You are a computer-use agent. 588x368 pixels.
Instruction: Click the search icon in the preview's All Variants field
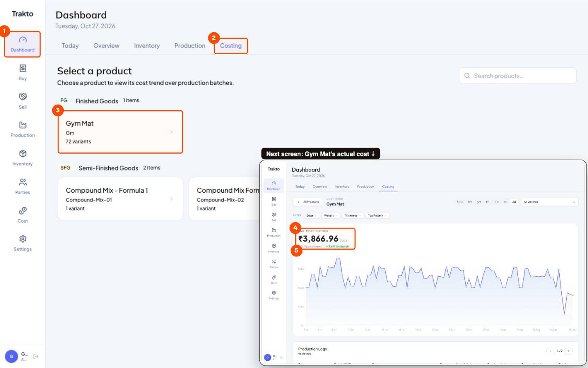tap(573, 202)
